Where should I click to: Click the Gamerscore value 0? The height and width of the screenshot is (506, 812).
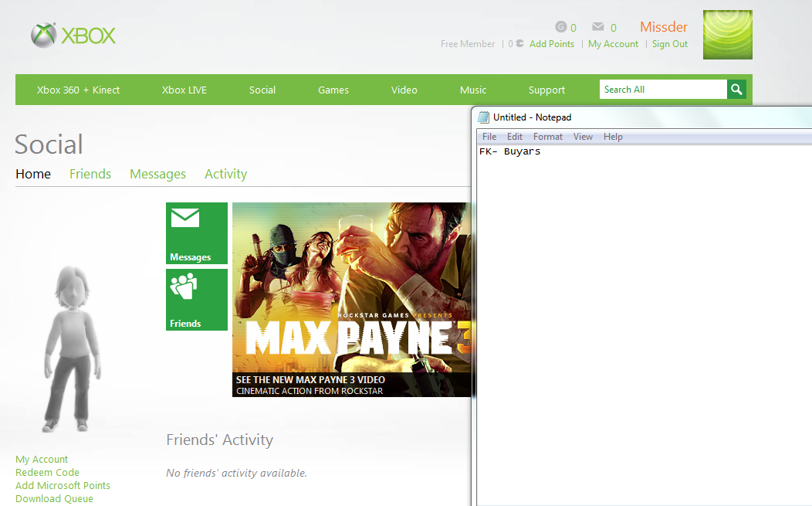(573, 28)
